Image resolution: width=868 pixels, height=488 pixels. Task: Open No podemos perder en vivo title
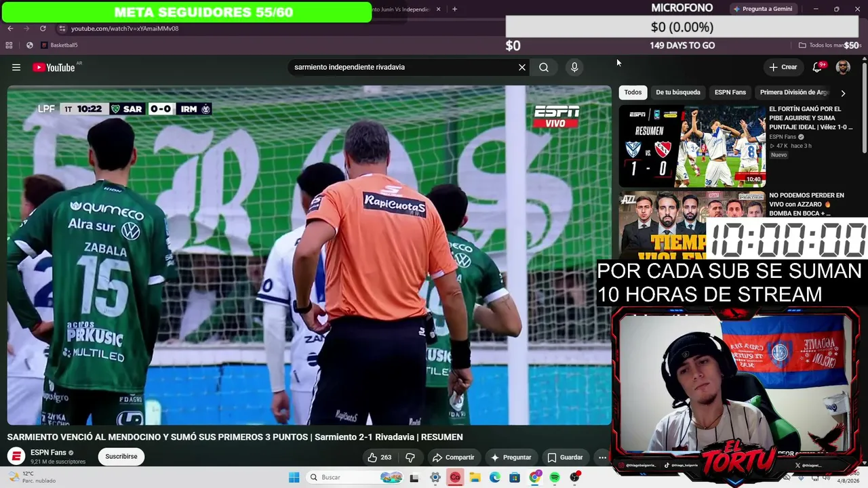[x=807, y=204]
